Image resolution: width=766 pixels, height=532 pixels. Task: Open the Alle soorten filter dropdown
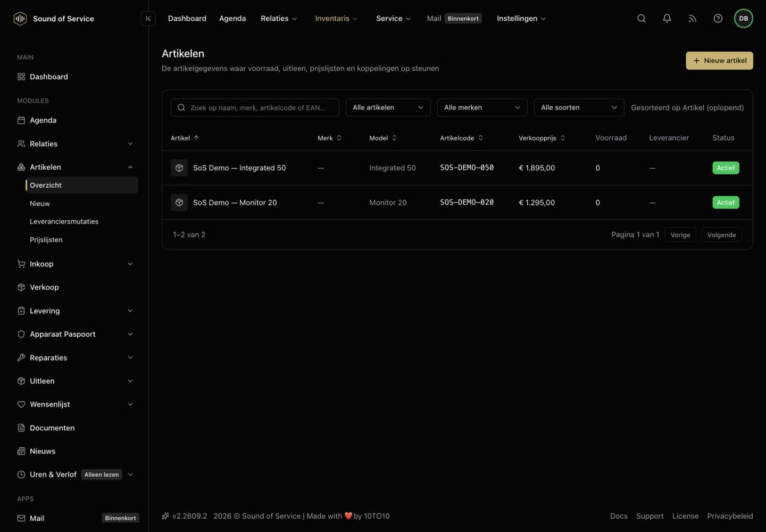pyautogui.click(x=579, y=107)
